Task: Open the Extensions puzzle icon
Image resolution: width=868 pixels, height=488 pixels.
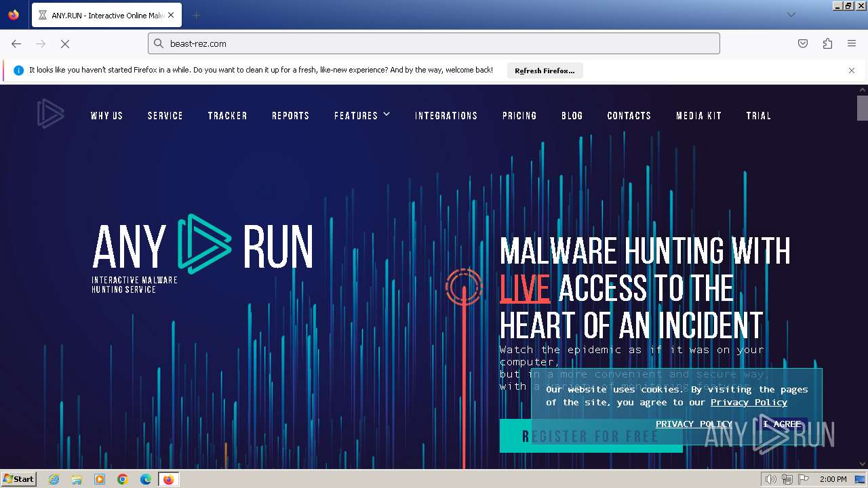Action: point(827,43)
